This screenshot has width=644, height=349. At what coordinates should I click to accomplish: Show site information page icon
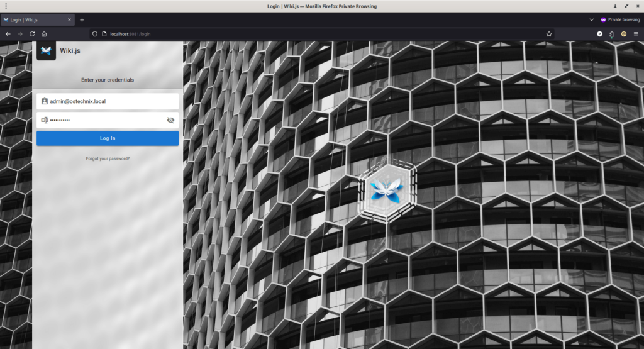tap(104, 34)
